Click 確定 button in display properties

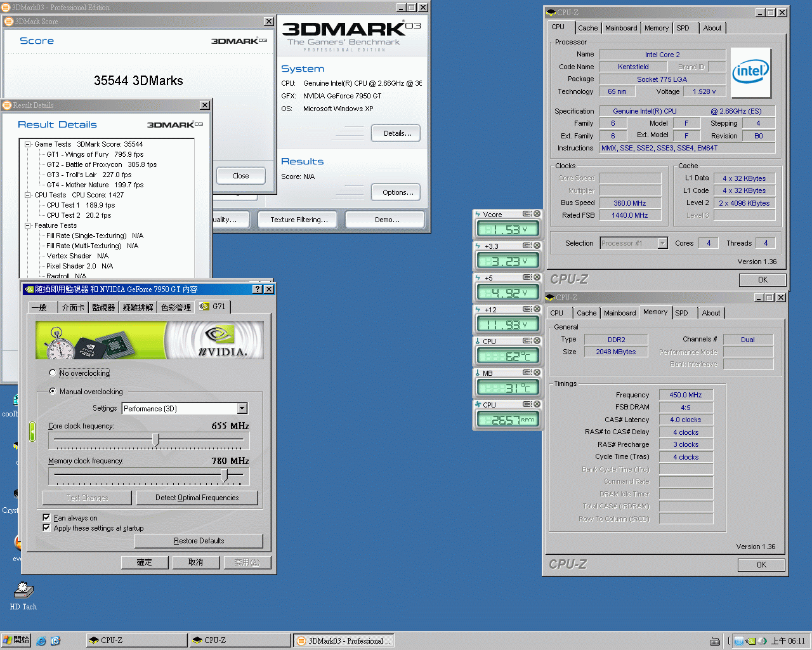pyautogui.click(x=145, y=562)
